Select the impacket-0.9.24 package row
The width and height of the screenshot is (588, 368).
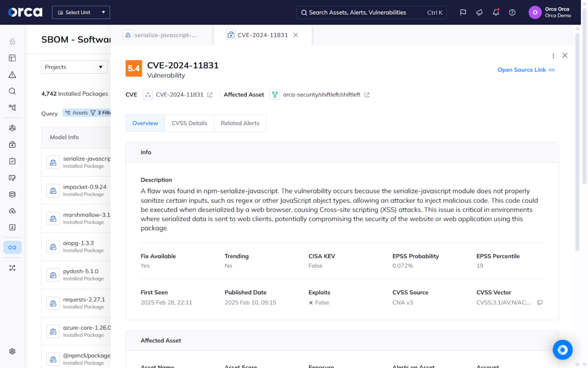tap(76, 190)
